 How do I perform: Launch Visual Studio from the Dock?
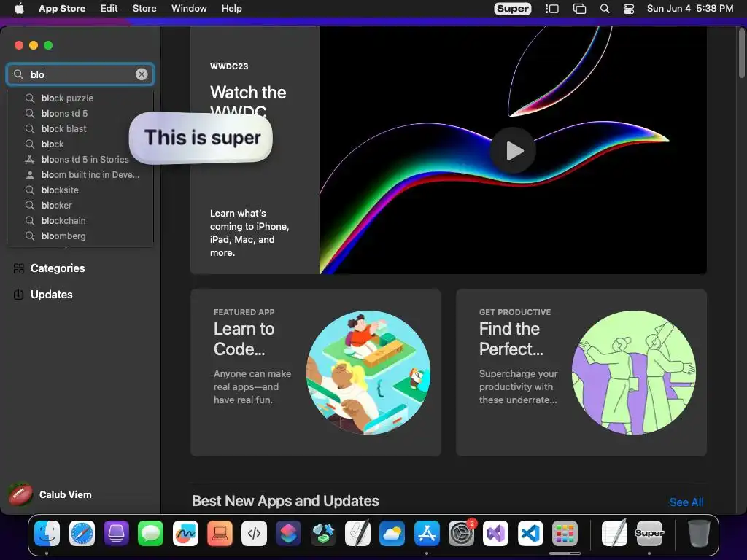[495, 533]
